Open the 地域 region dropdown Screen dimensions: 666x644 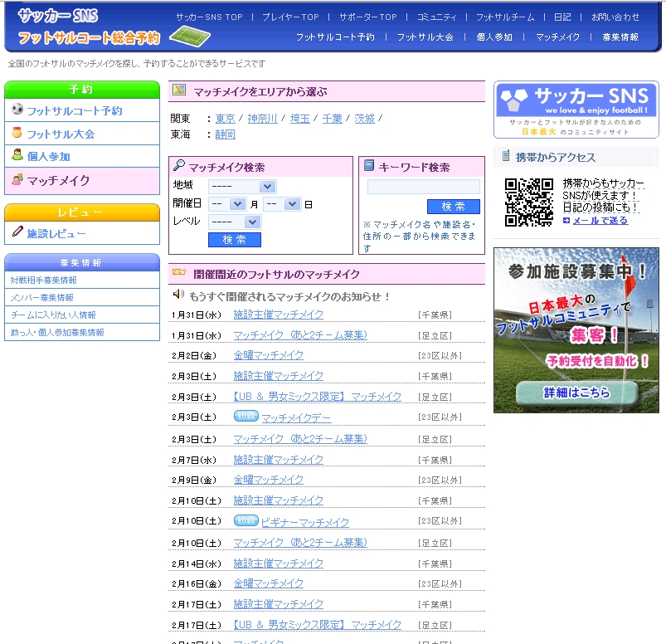pyautogui.click(x=241, y=186)
